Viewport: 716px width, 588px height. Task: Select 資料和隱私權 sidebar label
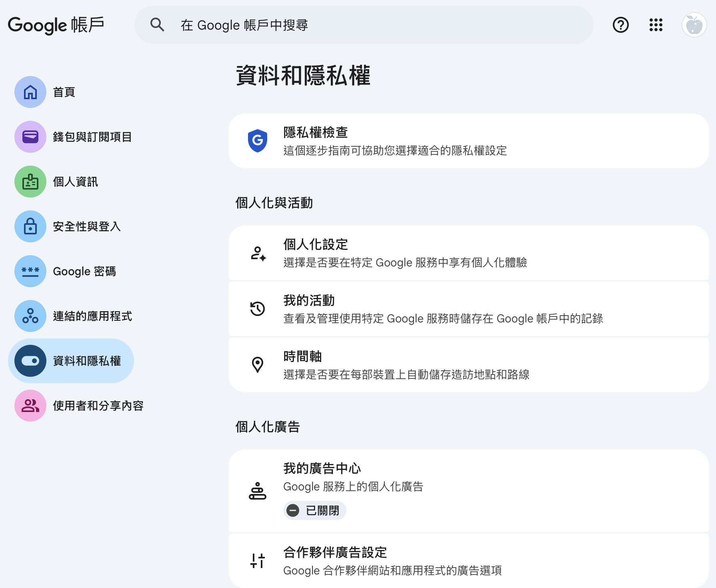[87, 361]
